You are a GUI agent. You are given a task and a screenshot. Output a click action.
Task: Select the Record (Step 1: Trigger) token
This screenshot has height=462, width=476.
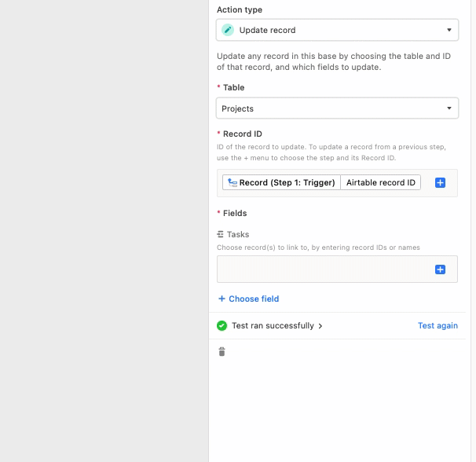pyautogui.click(x=281, y=182)
